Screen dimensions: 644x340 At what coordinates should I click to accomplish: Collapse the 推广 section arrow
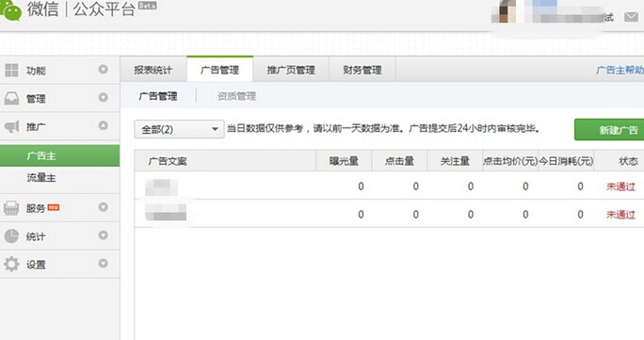click(103, 125)
